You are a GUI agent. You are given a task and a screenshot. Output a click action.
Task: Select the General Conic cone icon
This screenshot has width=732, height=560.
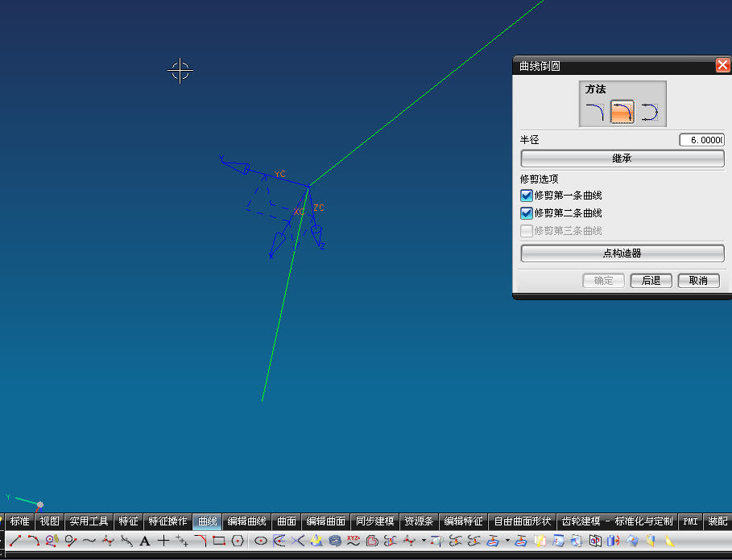[x=316, y=541]
